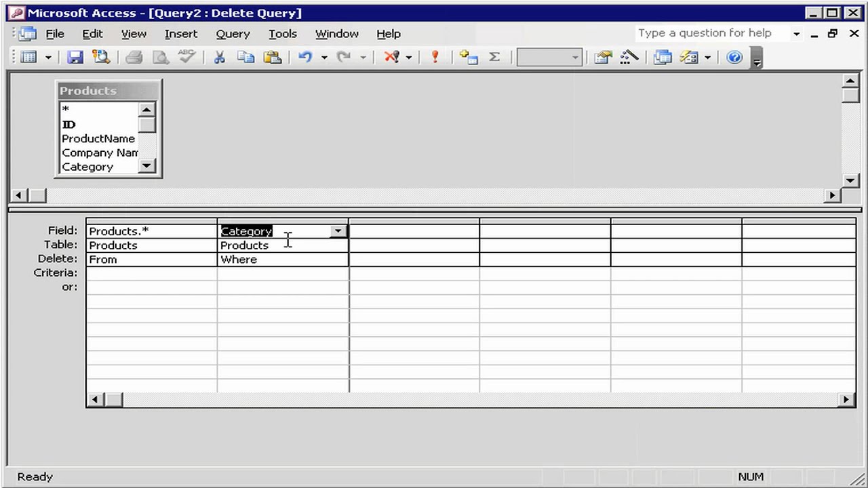Open the Redo history dropdown arrow
This screenshot has width=868, height=488.
(x=363, y=58)
